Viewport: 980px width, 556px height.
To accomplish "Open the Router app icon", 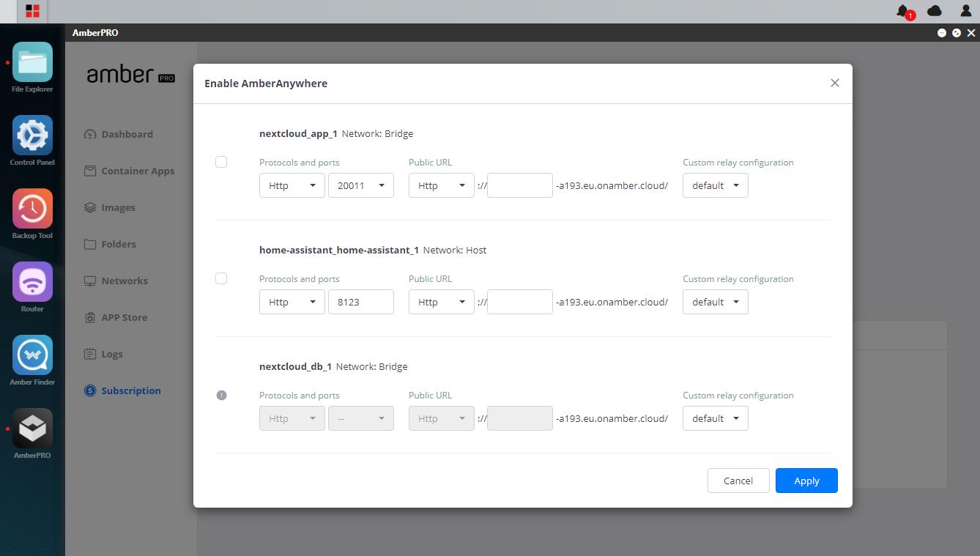I will click(x=32, y=282).
